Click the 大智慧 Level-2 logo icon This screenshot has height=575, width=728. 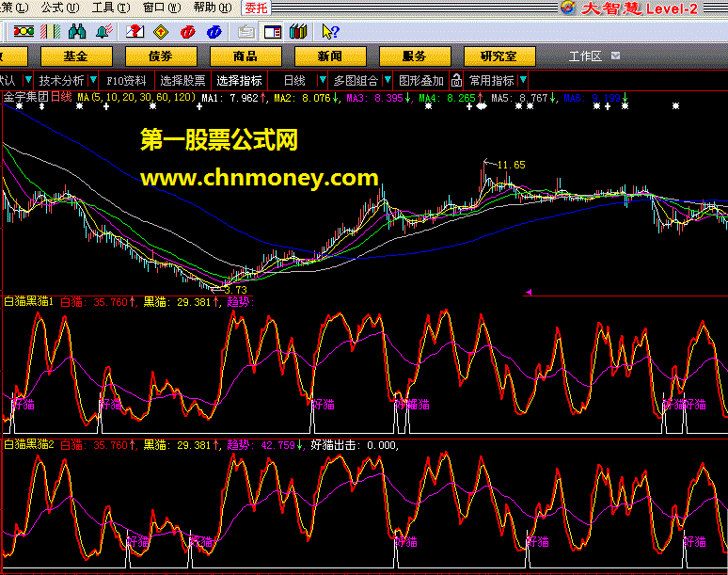568,8
